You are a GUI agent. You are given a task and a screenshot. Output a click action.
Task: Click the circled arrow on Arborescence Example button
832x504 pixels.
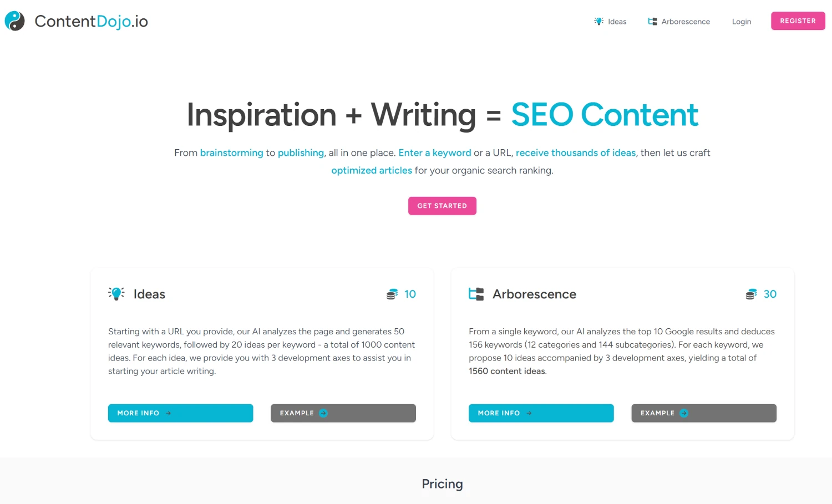click(x=684, y=413)
